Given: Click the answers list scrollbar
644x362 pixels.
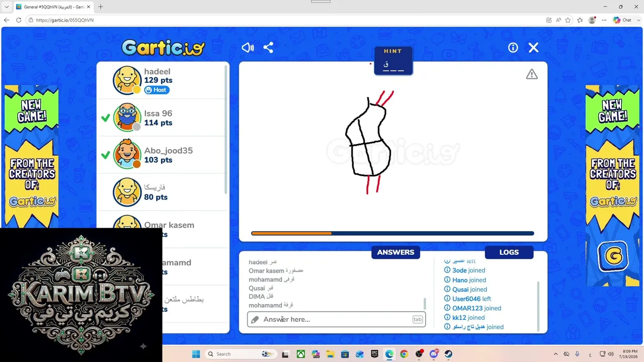Looking at the screenshot, I should tap(425, 303).
